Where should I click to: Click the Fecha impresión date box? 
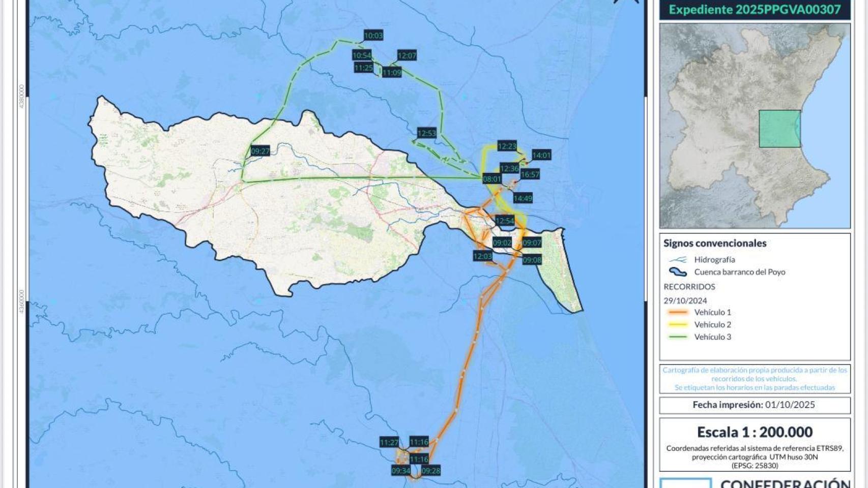[755, 405]
